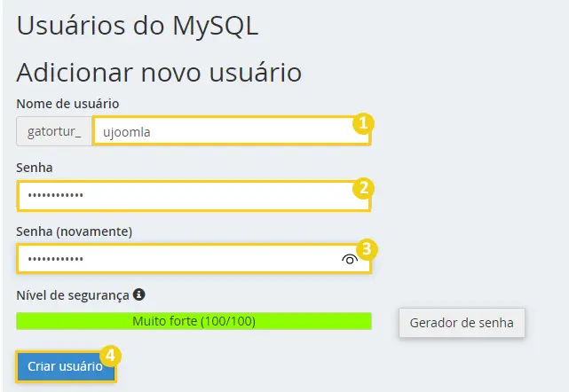Click the Senha label above first password
Image resolution: width=569 pixels, height=392 pixels.
click(35, 168)
